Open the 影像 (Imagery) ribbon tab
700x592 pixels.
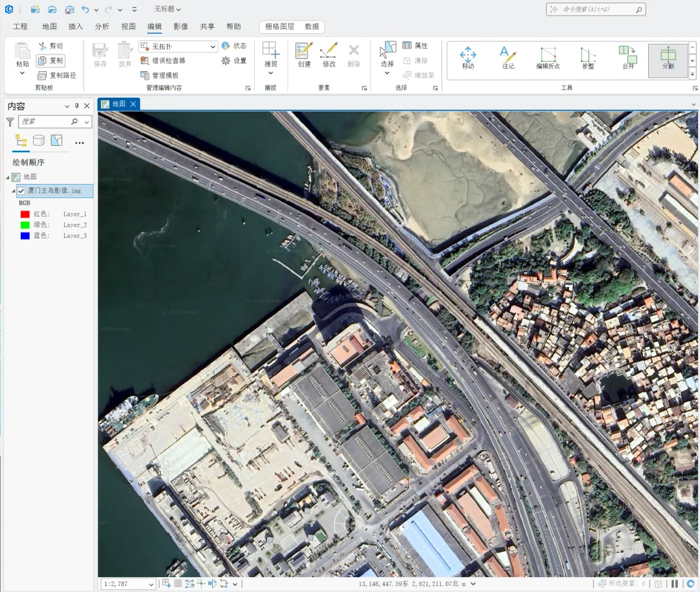tap(181, 27)
